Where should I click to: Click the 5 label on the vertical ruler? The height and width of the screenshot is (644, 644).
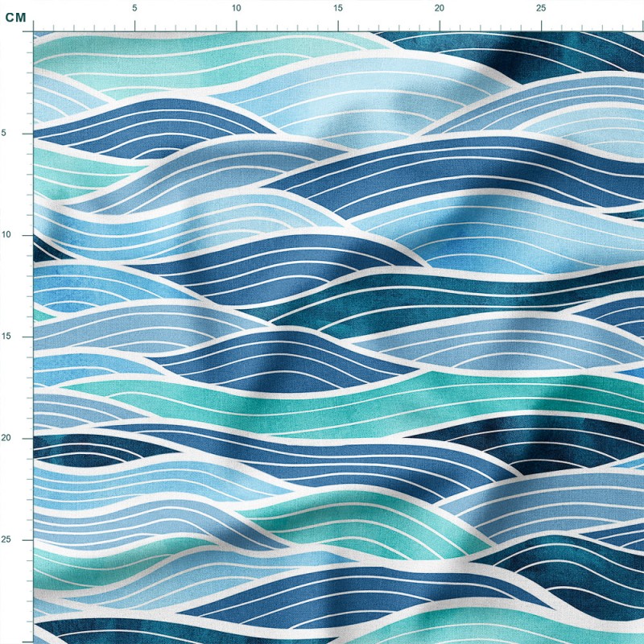point(4,133)
